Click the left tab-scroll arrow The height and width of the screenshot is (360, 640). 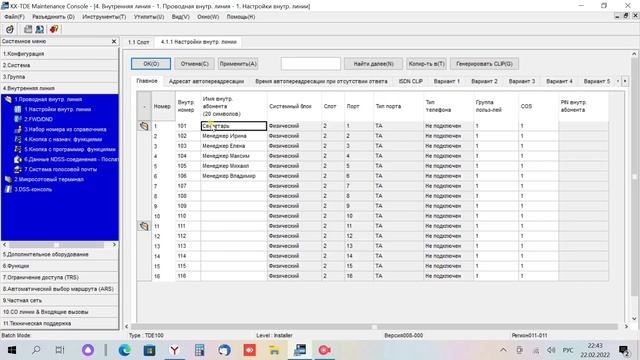[x=618, y=81]
